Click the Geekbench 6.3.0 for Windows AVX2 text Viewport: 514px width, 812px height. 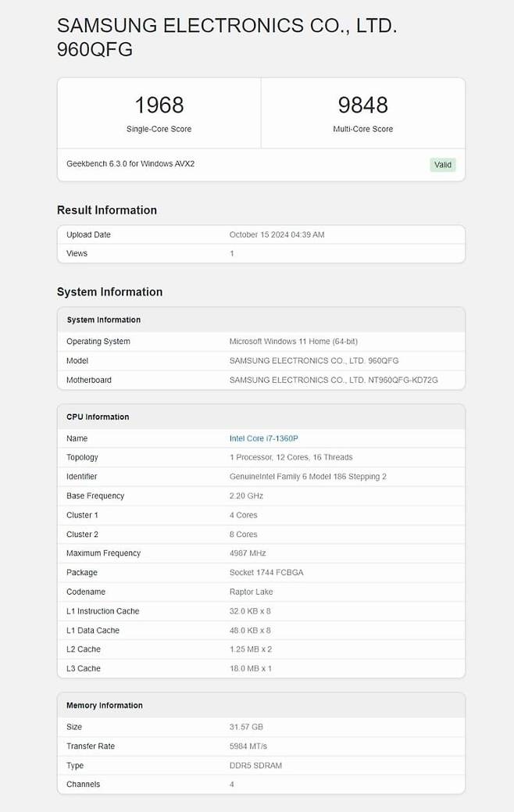pos(130,163)
